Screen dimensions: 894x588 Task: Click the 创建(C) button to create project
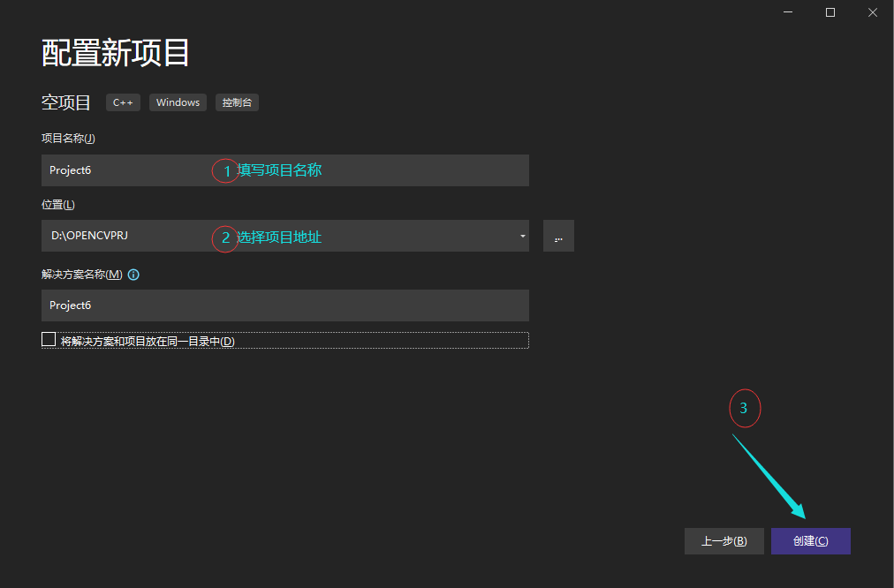810,541
